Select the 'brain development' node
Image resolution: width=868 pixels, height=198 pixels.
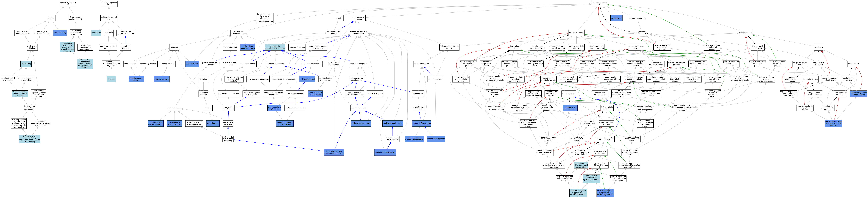pyautogui.click(x=358, y=108)
